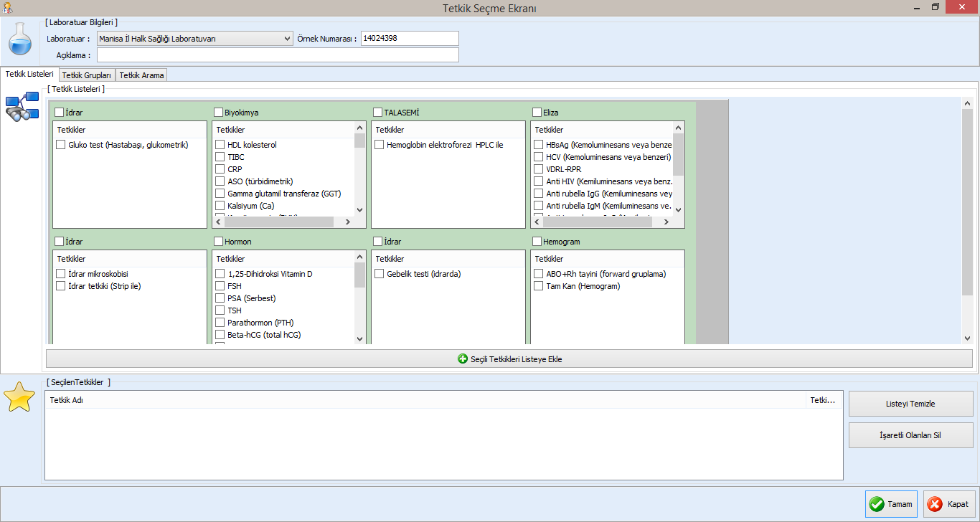Switch to Tetkik Listeleri tab
The width and height of the screenshot is (980, 522).
[29, 74]
